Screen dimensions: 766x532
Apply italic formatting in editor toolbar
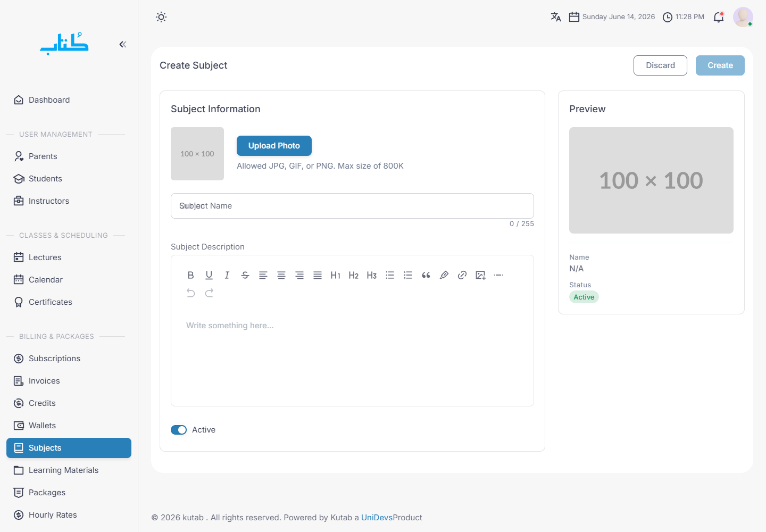point(227,275)
